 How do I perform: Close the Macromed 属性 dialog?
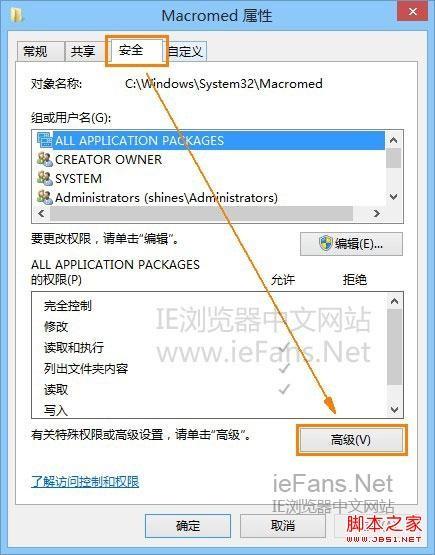tap(412, 12)
